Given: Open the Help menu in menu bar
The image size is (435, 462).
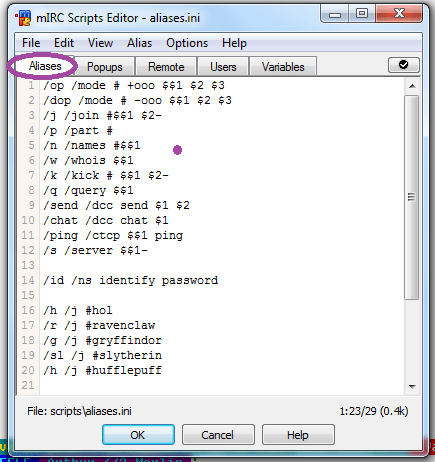Looking at the screenshot, I should pyautogui.click(x=234, y=43).
